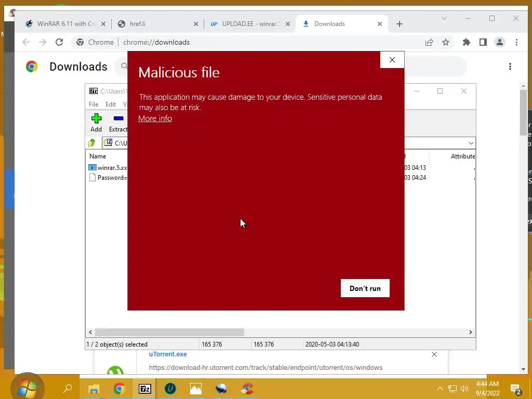
Task: Go forward in Chrome
Action: (43, 42)
